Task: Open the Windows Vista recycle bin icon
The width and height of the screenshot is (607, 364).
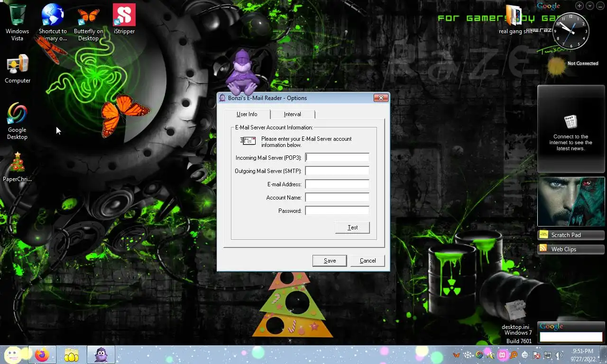Action: click(17, 22)
